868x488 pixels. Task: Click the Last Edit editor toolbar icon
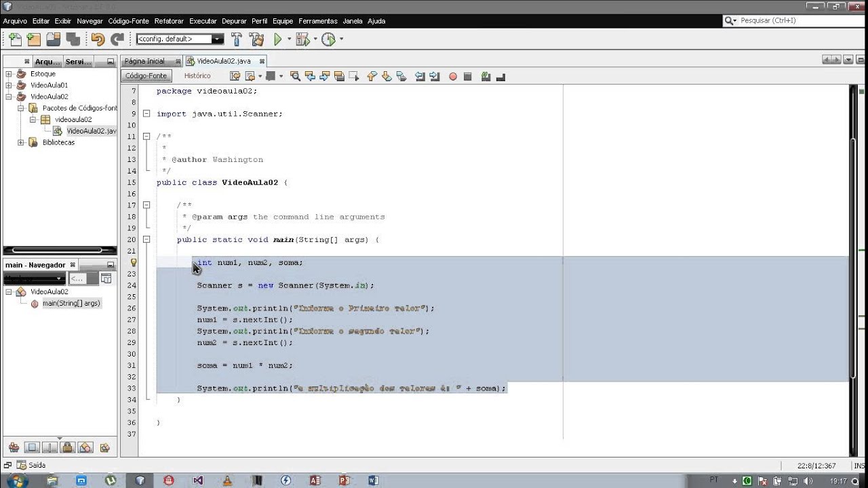(235, 77)
